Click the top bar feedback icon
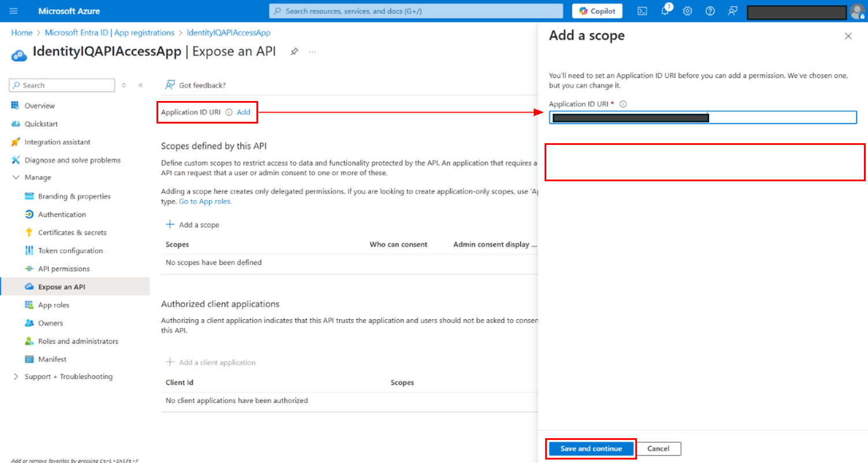 tap(733, 11)
